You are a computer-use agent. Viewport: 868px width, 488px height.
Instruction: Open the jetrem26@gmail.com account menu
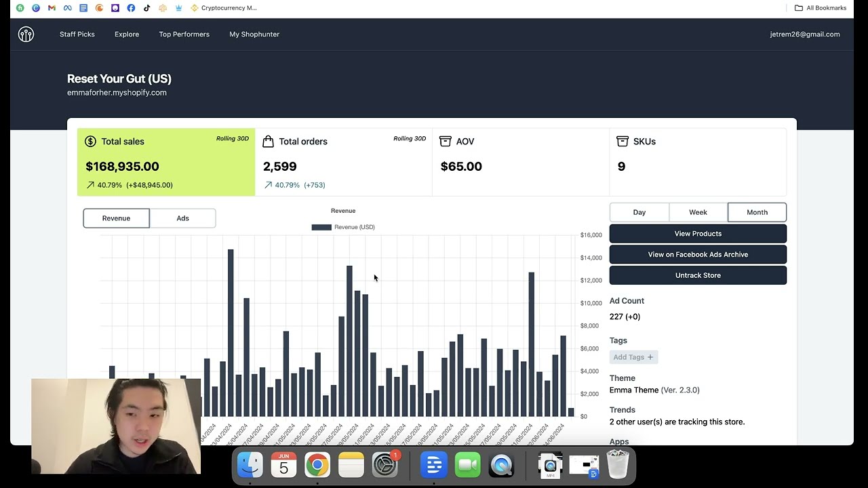pyautogui.click(x=805, y=34)
